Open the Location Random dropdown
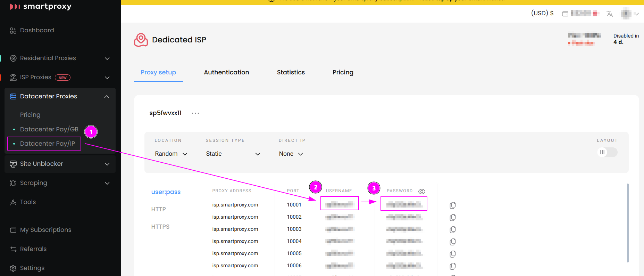 171,154
